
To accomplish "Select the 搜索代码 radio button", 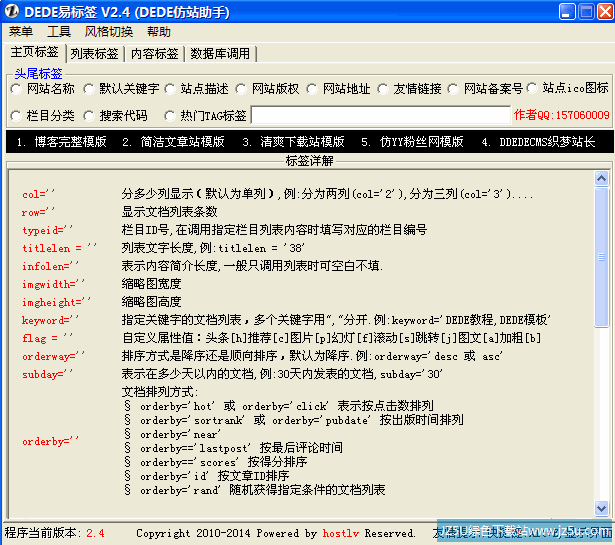I will [x=89, y=116].
